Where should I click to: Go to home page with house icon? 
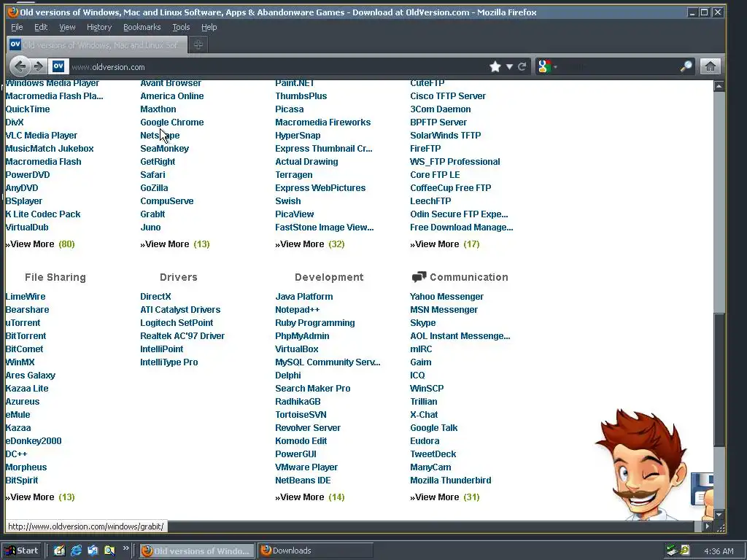pyautogui.click(x=710, y=66)
